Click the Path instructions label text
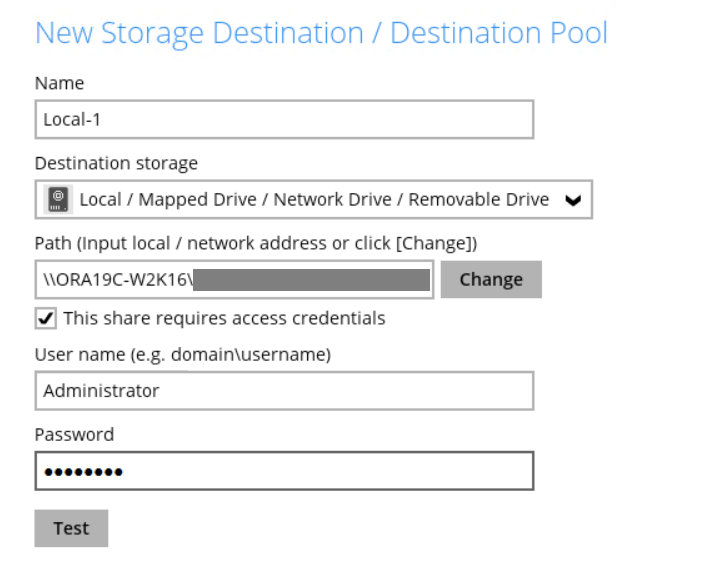Image resolution: width=721 pixels, height=572 pixels. click(x=255, y=241)
